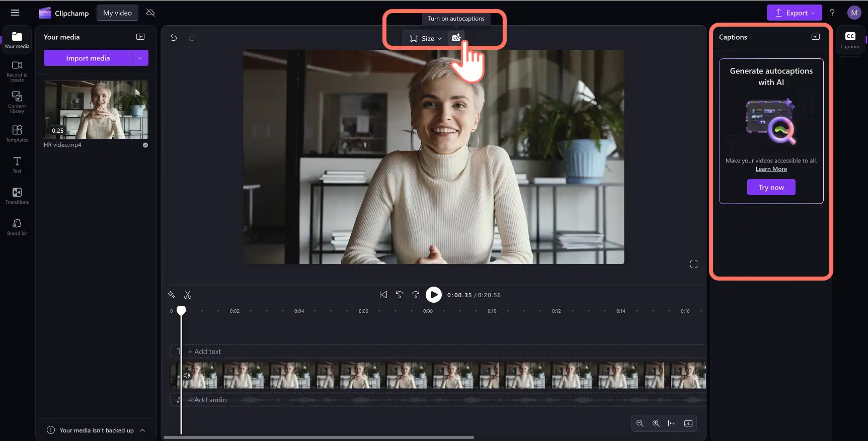Enter fullscreen preview mode

[x=694, y=264]
